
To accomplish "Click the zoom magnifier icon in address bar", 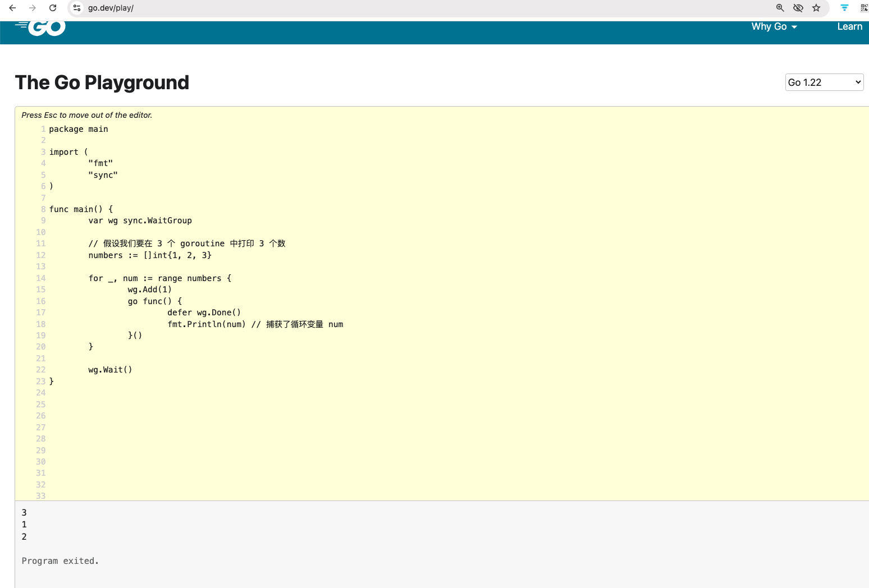I will click(x=780, y=8).
